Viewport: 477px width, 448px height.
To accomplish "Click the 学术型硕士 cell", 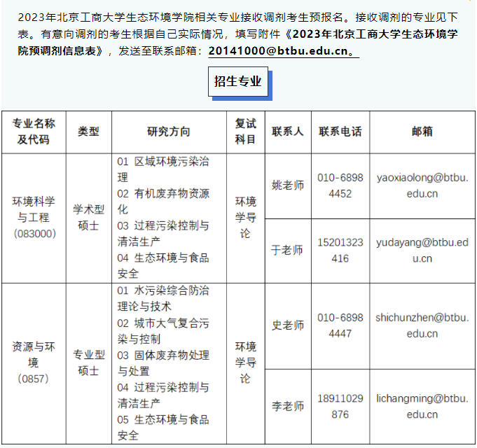I will [x=88, y=218].
